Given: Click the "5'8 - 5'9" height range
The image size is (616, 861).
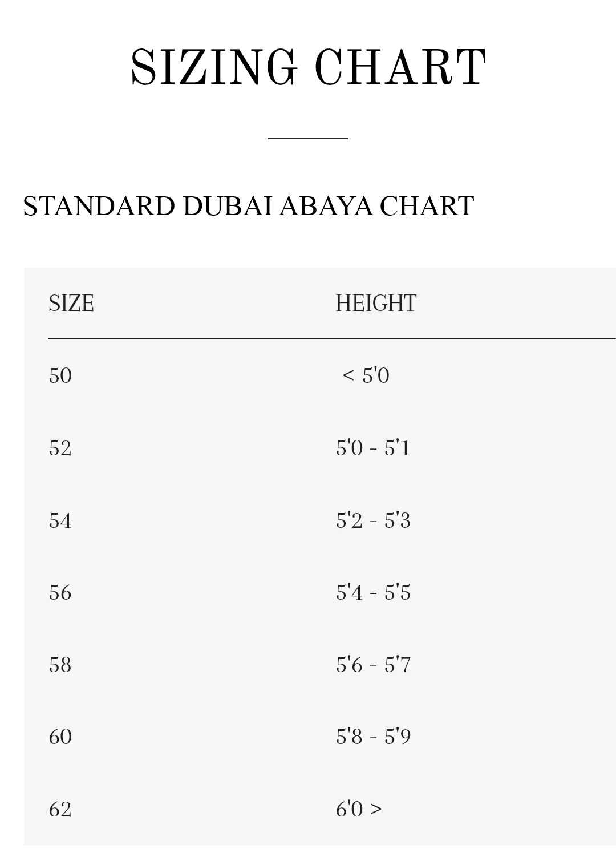Looking at the screenshot, I should coord(373,737).
